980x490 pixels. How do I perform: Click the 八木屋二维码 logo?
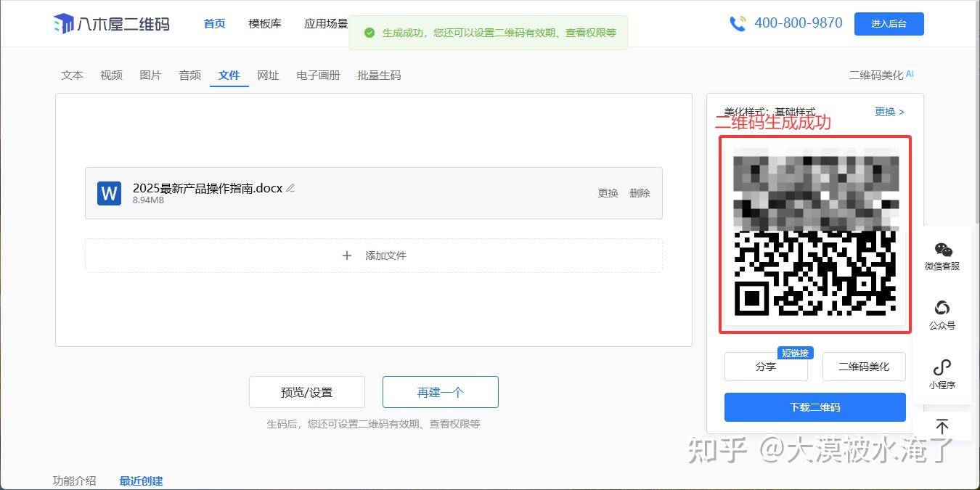click(111, 24)
